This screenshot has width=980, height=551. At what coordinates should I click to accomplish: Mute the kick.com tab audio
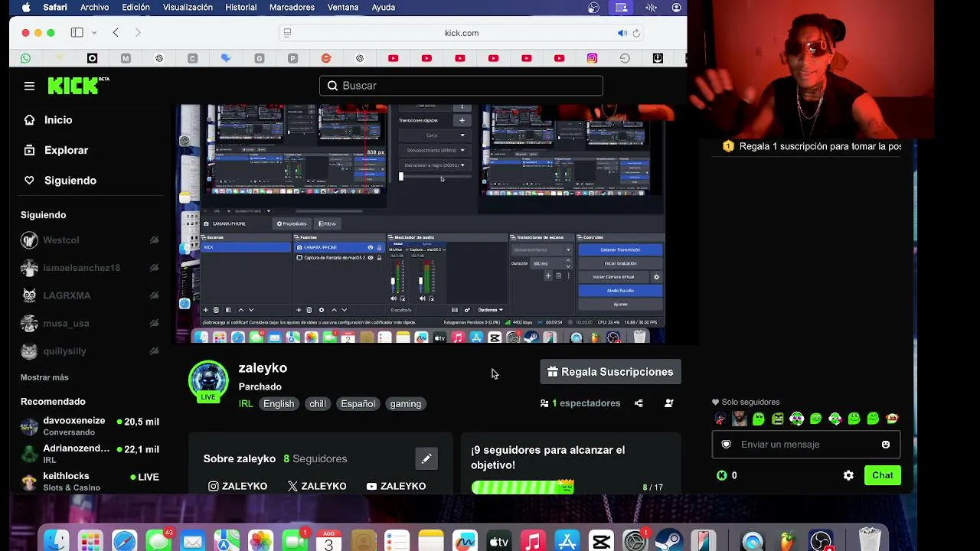622,33
